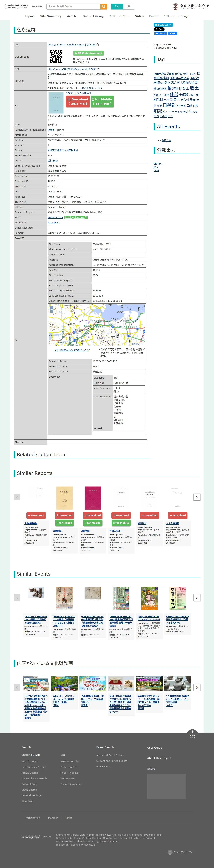Open the 福岡城址 similar report
Viewport: 214px width, 868px height.
pos(142,524)
